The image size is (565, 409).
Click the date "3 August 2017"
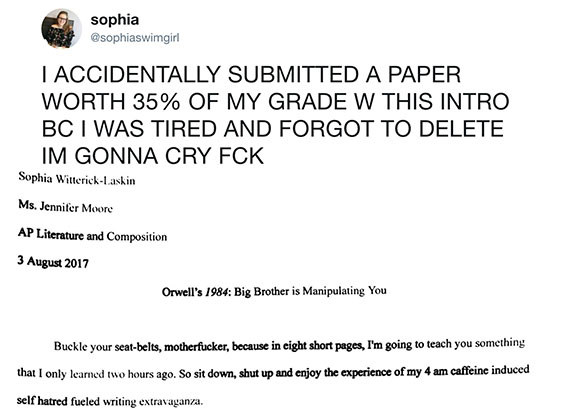pos(53,262)
